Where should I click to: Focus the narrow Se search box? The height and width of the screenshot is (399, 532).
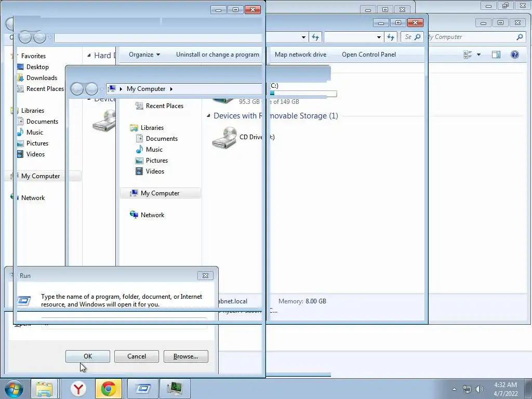pyautogui.click(x=412, y=37)
